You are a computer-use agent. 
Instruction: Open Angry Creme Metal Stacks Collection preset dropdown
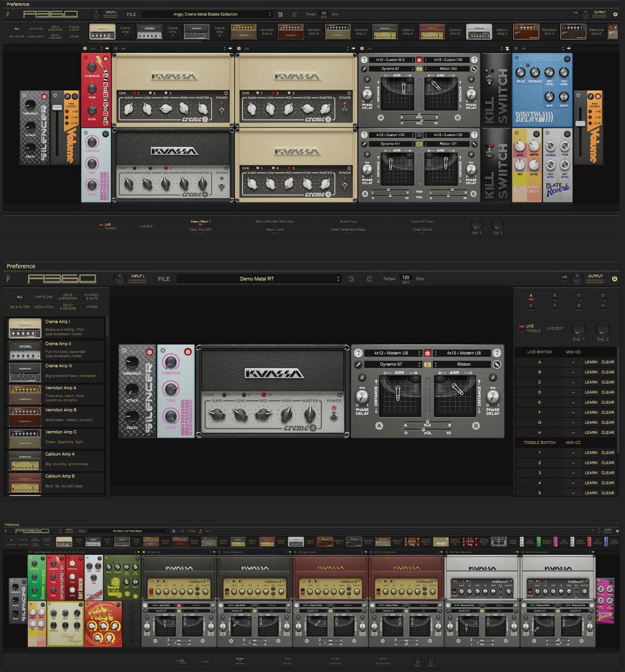(207, 14)
